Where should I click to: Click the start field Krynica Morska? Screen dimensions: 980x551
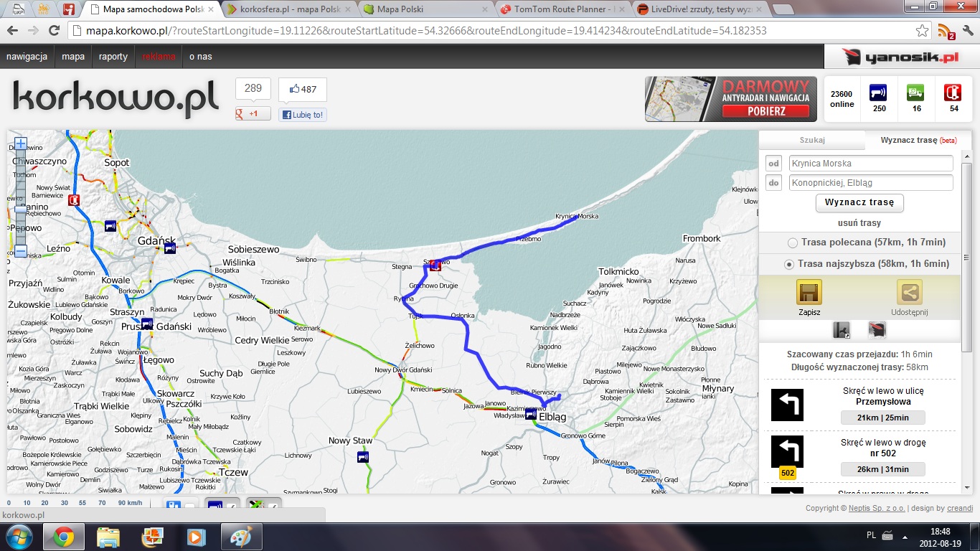click(x=871, y=164)
